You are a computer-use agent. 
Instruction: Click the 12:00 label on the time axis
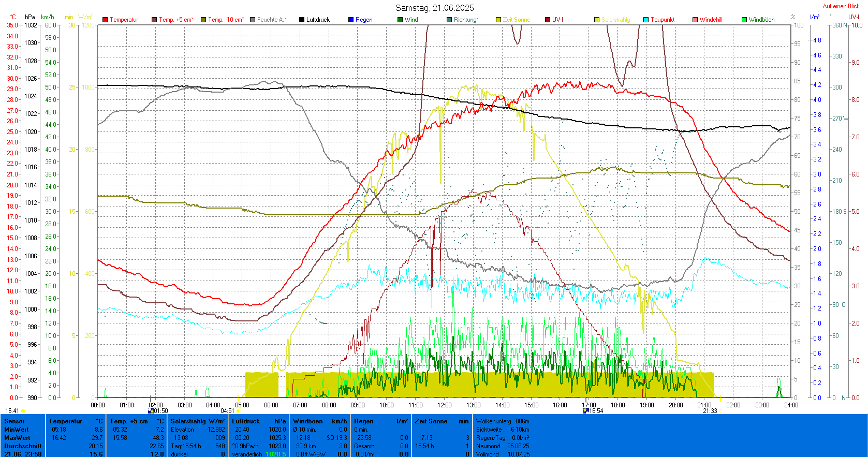click(445, 405)
